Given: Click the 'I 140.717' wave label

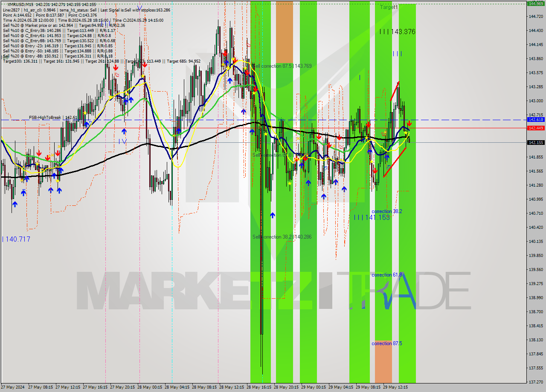Looking at the screenshot, I should [x=16, y=239].
